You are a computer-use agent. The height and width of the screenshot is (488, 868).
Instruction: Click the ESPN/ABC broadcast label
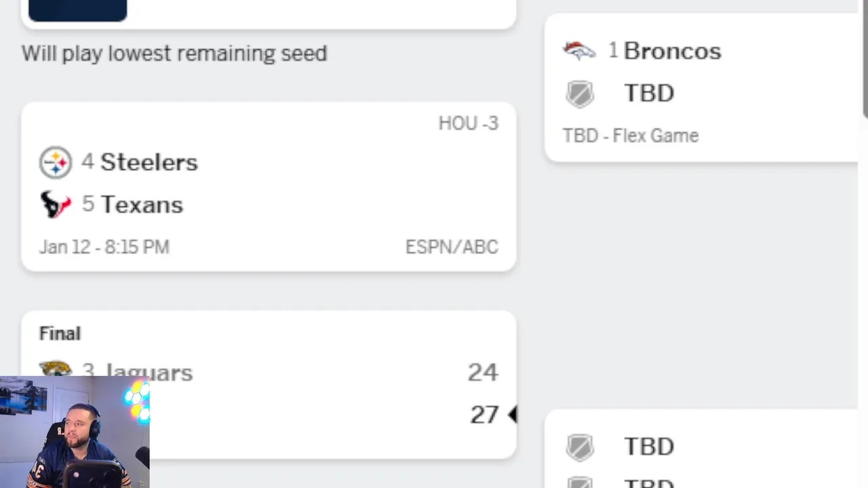click(x=452, y=247)
